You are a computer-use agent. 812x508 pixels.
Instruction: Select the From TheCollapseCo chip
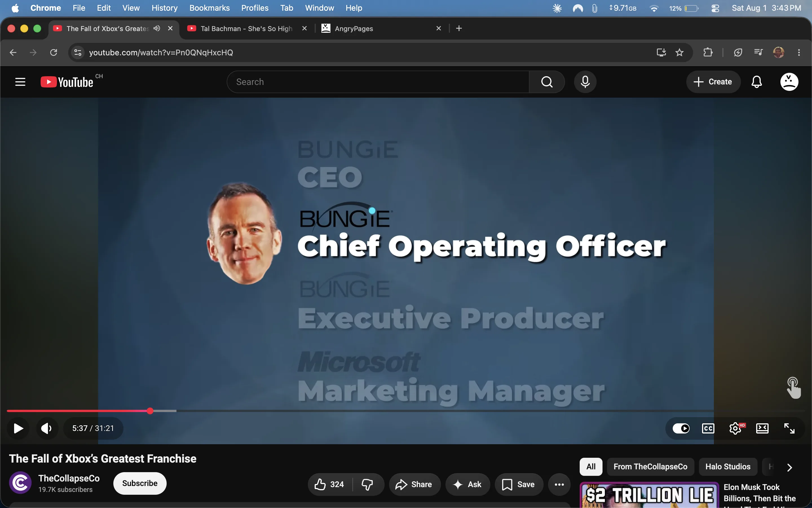click(x=650, y=467)
